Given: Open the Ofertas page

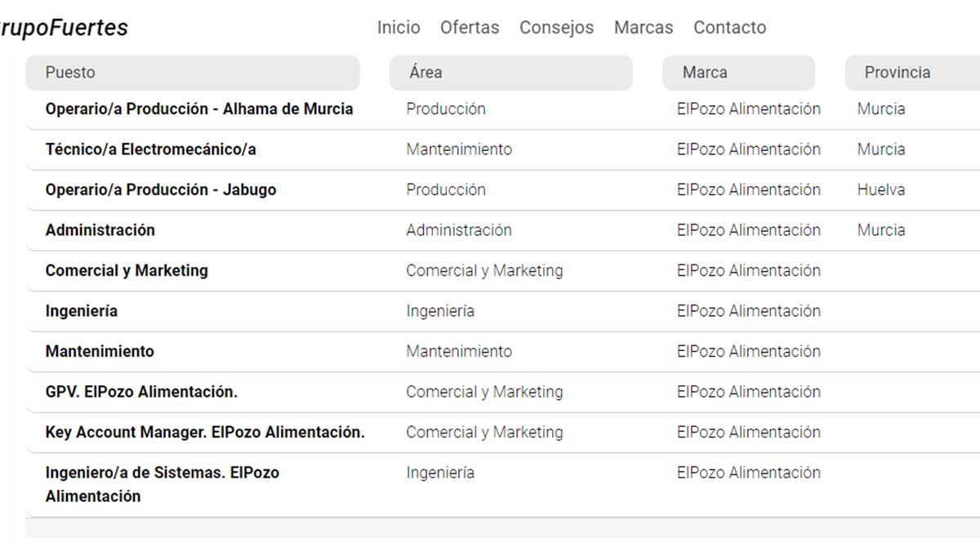Looking at the screenshot, I should click(x=470, y=27).
